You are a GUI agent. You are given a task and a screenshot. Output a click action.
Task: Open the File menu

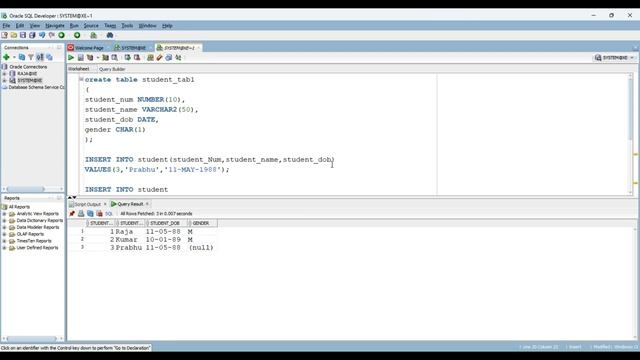(x=6, y=26)
